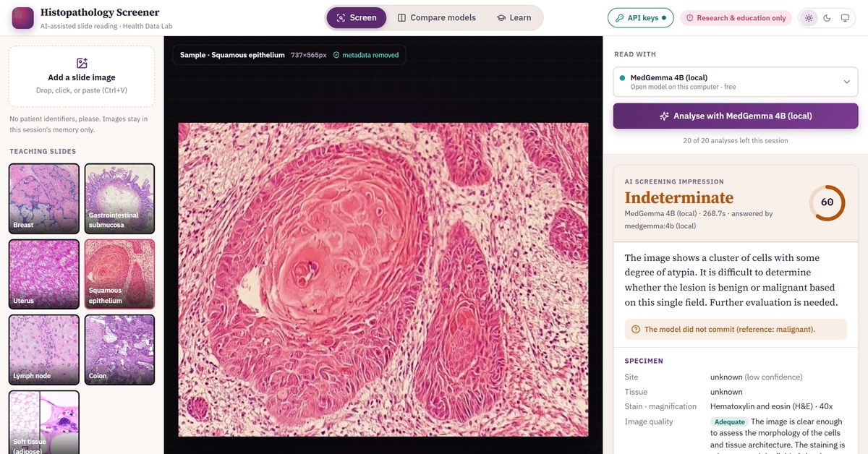Open the MedGemma 4B (local) model dropdown
This screenshot has width=868, height=454.
tap(736, 82)
